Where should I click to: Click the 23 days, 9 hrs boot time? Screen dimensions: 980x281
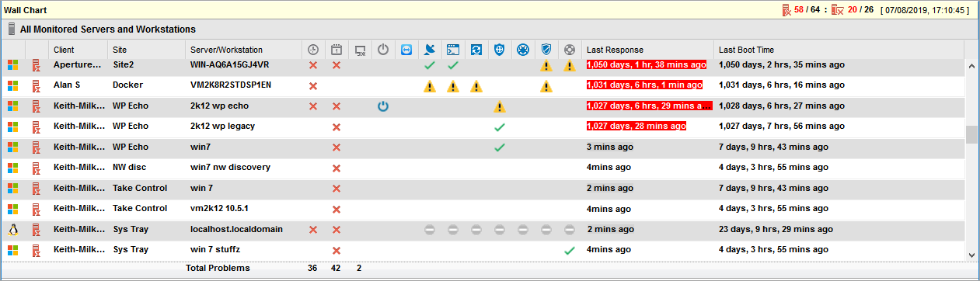point(776,229)
